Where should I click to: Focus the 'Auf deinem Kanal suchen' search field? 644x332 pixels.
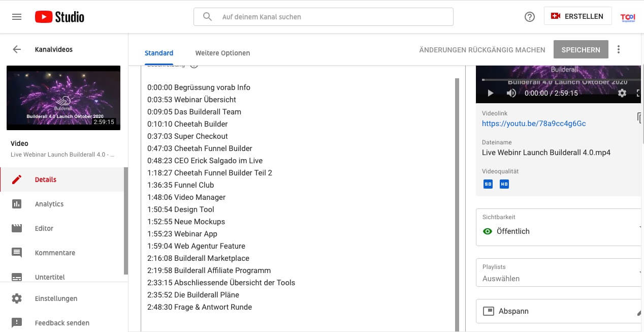pyautogui.click(x=323, y=17)
